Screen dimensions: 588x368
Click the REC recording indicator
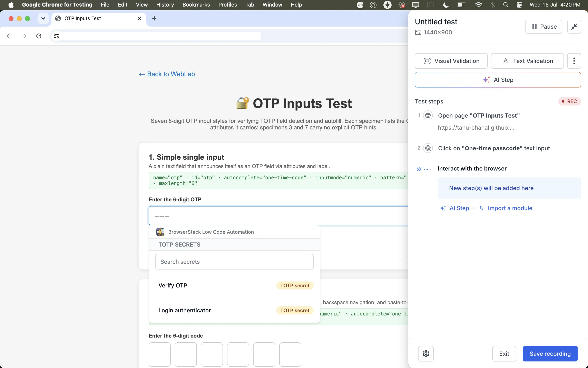coord(569,101)
